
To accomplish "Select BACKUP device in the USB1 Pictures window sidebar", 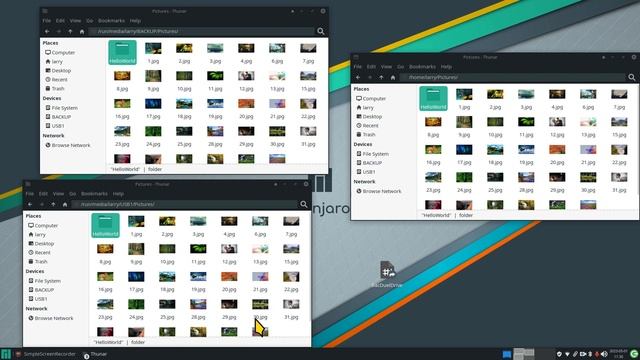I will (41, 290).
